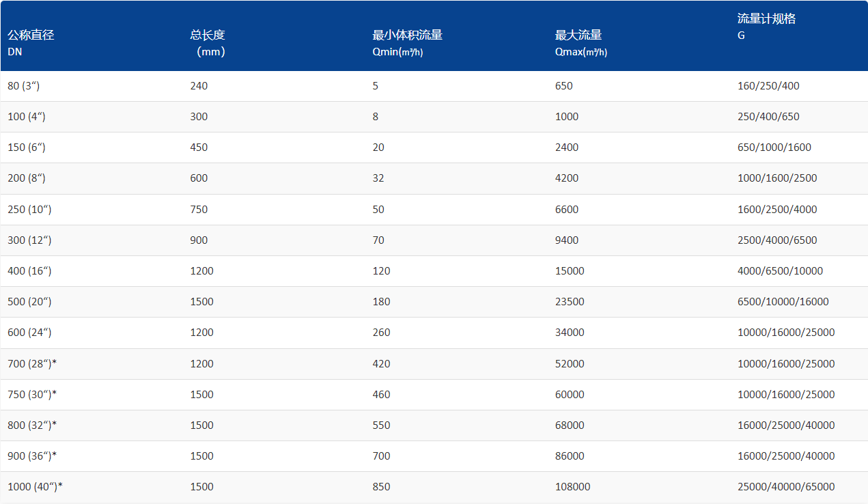The width and height of the screenshot is (868, 504).
Task: Select the 750 (30")* diameter cell
Action: point(32,395)
